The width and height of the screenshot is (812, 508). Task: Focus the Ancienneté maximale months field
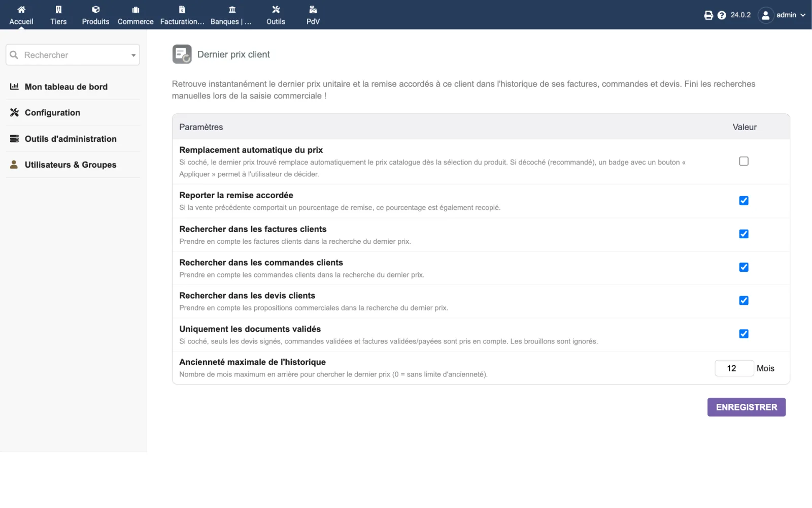[734, 368]
